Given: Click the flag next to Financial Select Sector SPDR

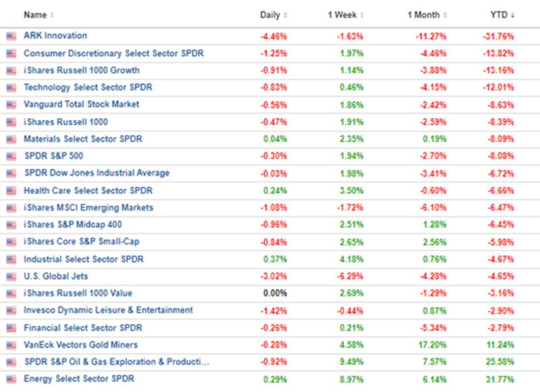Looking at the screenshot, I should pyautogui.click(x=11, y=328).
